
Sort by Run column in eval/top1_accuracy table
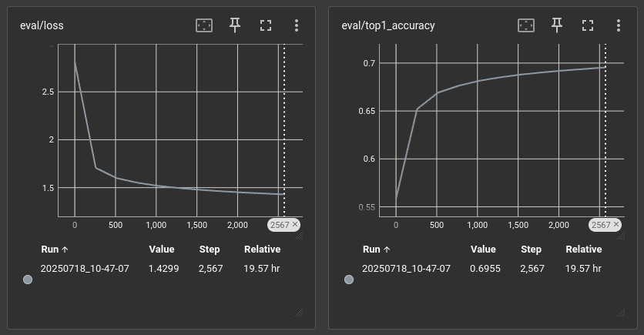[x=376, y=250]
